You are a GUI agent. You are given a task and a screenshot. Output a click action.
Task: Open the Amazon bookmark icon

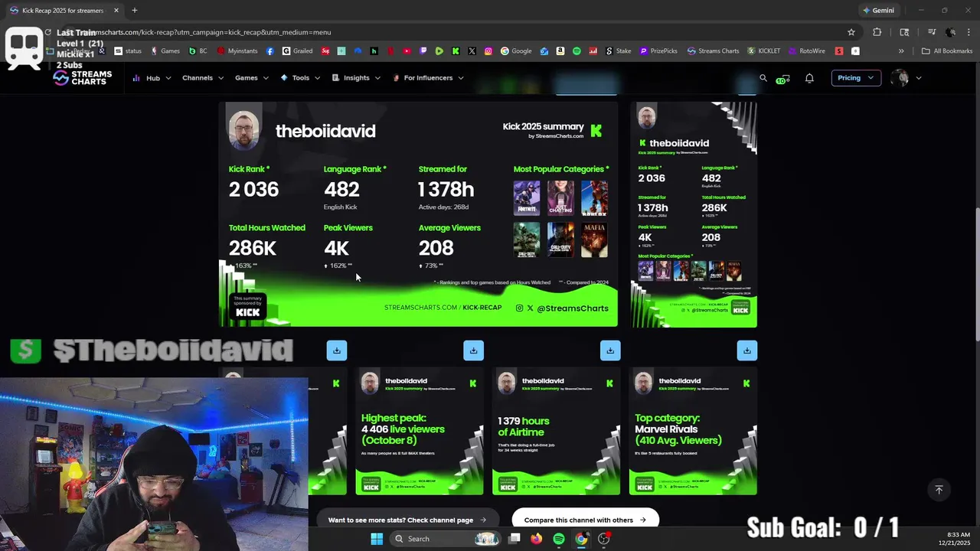pos(560,51)
